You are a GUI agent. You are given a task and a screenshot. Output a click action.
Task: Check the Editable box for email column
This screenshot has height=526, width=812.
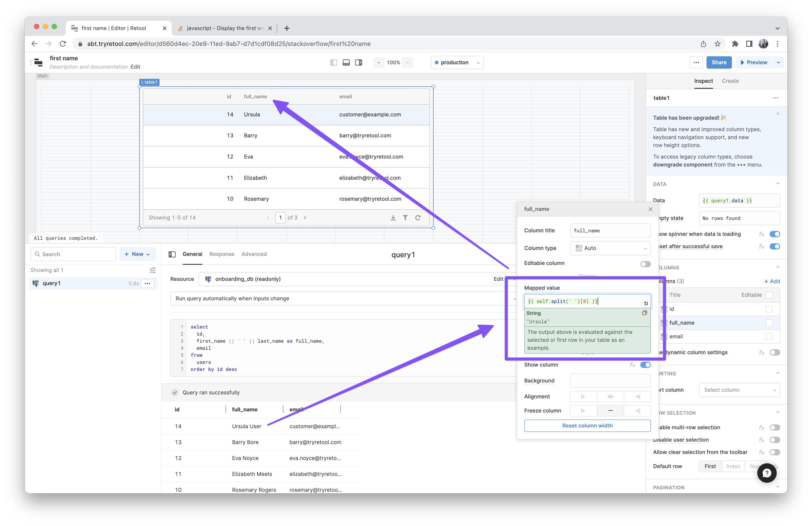(769, 337)
